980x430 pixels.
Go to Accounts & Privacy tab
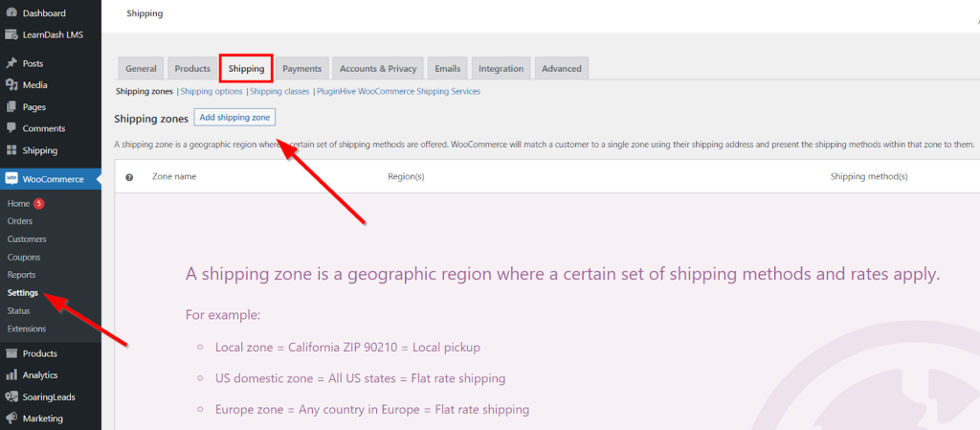(378, 69)
